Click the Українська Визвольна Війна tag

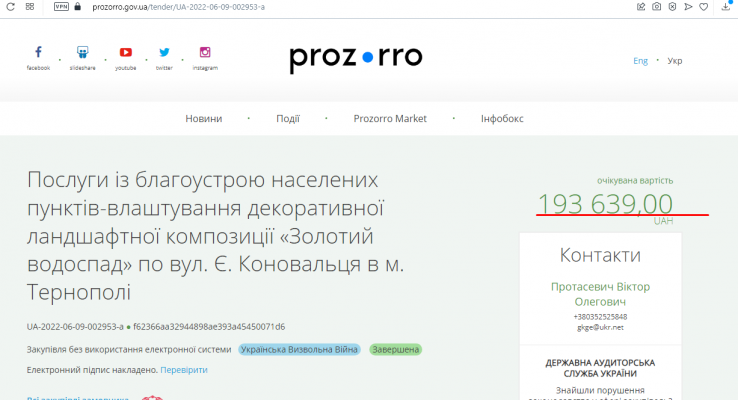[x=299, y=350]
